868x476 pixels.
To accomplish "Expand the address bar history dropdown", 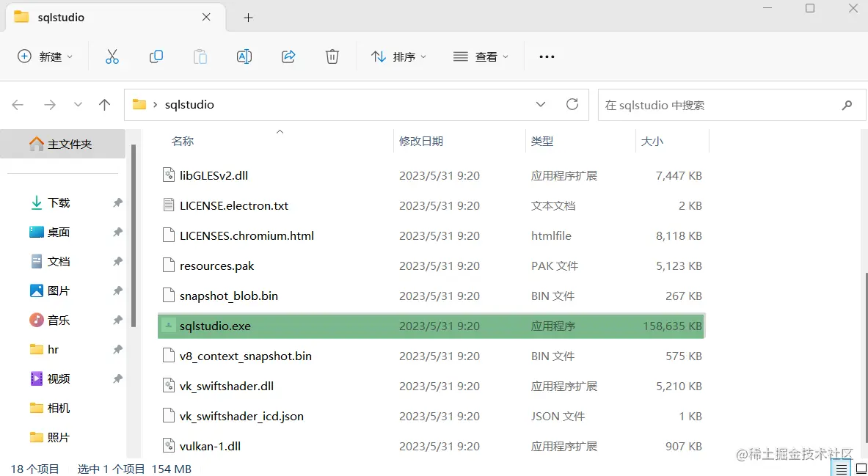I will point(541,105).
